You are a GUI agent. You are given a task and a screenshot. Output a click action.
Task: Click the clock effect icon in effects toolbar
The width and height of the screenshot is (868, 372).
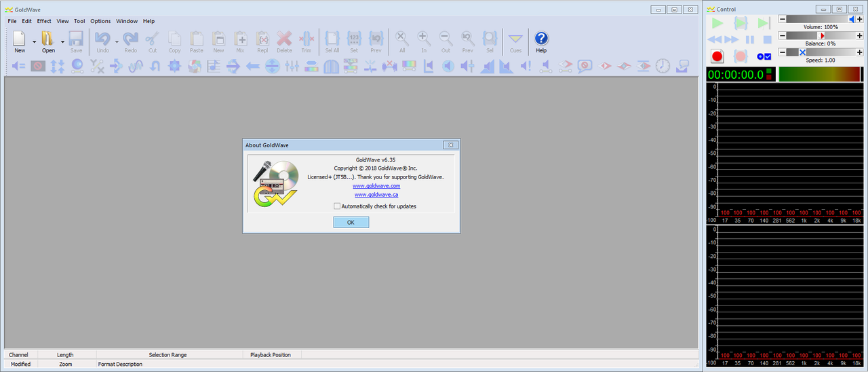[663, 66]
